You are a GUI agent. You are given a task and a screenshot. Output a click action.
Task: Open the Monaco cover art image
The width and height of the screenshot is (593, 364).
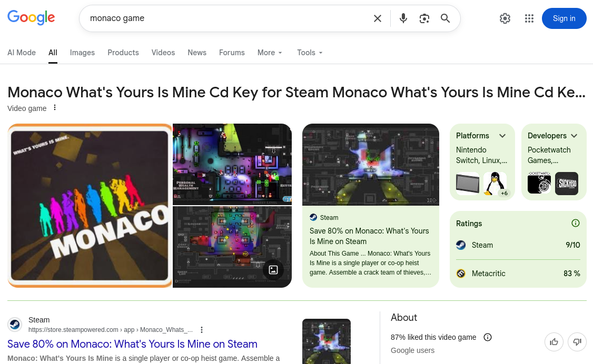click(90, 206)
